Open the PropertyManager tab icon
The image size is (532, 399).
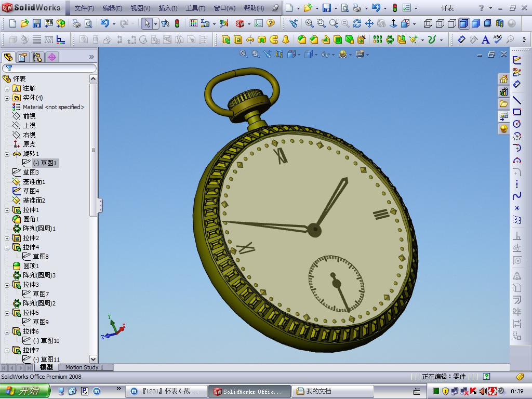(23, 57)
